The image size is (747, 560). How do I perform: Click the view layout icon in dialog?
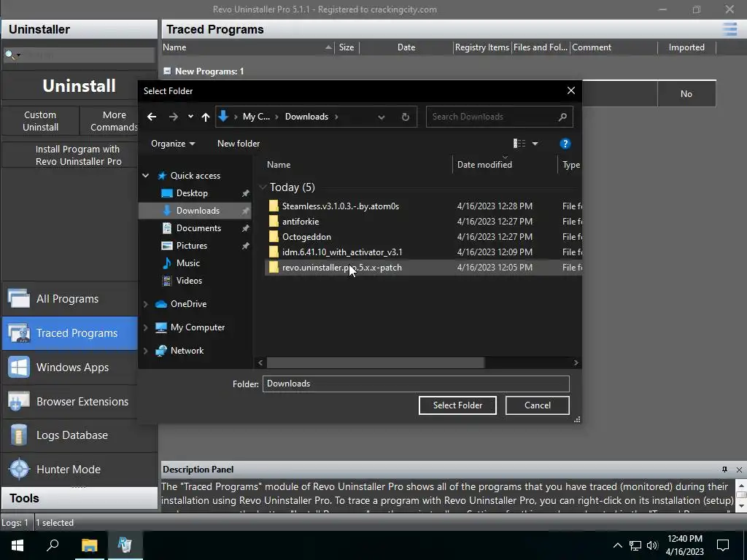[519, 144]
